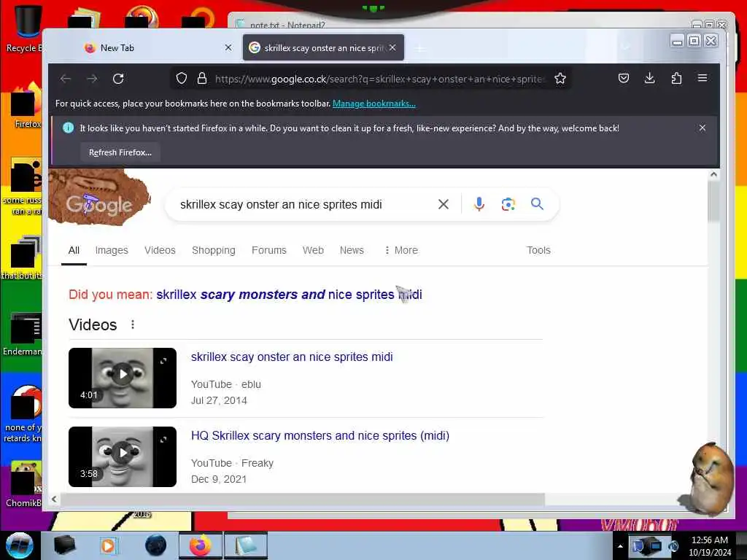Open the taskbar clock showing 12:56 AM
The image size is (747, 560).
[x=710, y=546]
